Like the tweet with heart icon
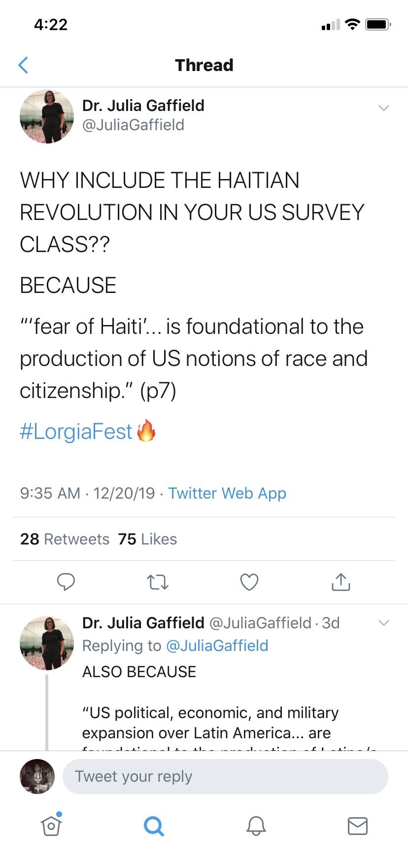The image size is (408, 868). pyautogui.click(x=249, y=582)
